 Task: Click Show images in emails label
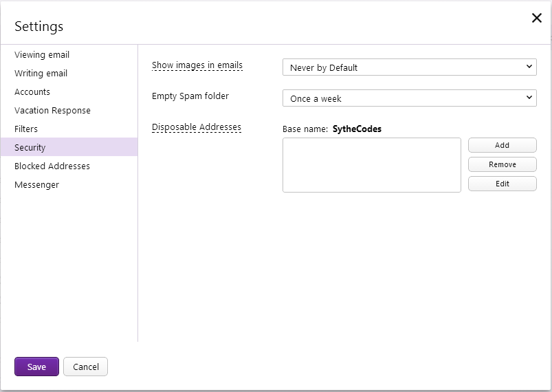coord(197,65)
